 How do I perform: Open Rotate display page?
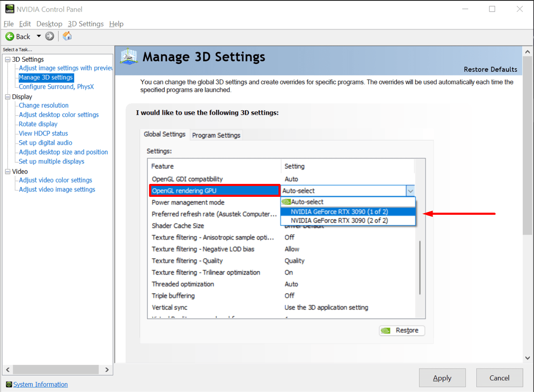pos(38,124)
